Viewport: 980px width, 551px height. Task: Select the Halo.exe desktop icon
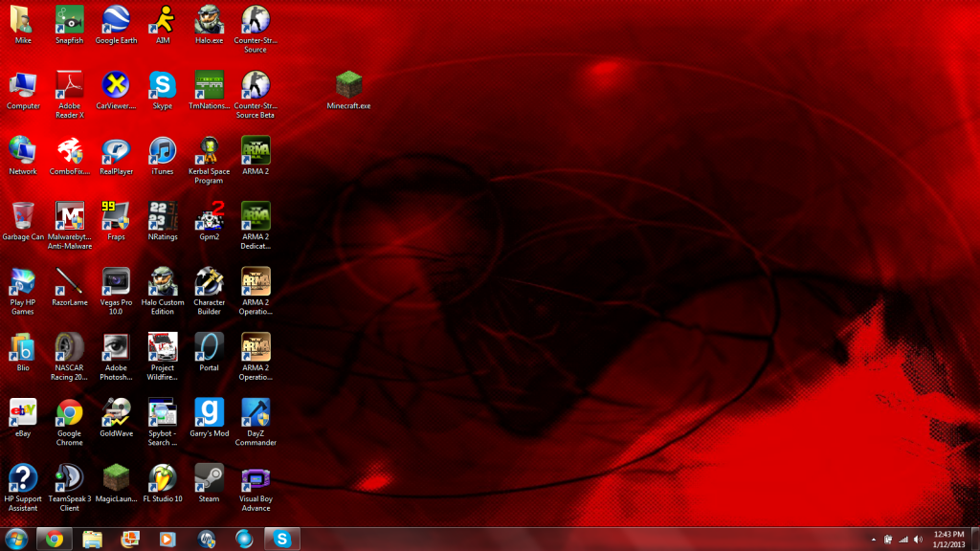coord(209,25)
